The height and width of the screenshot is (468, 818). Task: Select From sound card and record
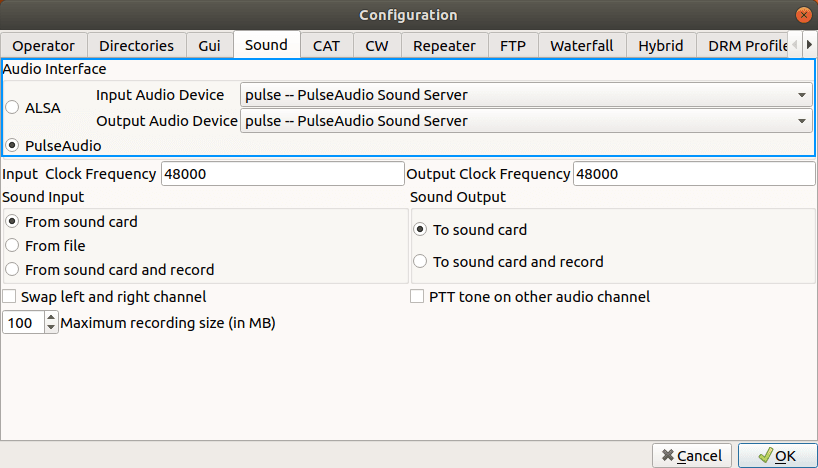pos(12,269)
